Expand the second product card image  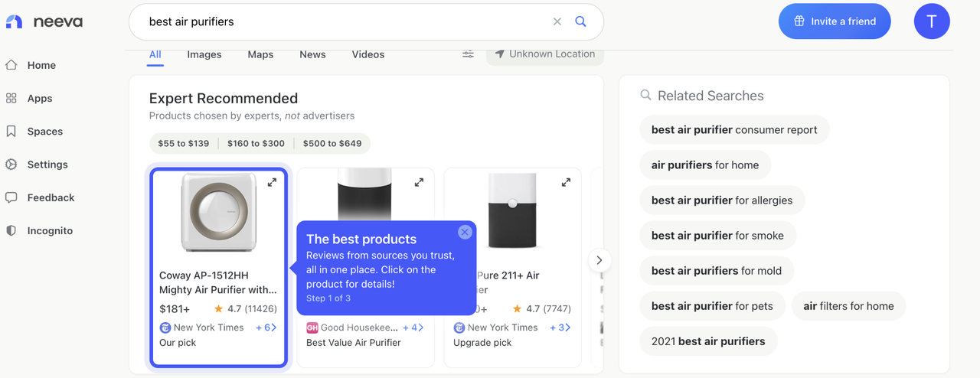[419, 182]
